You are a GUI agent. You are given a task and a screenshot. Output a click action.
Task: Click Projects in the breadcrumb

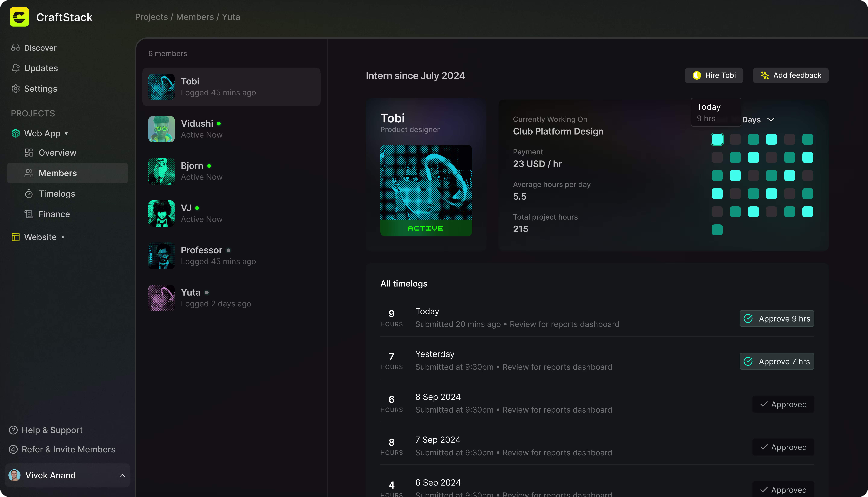tap(151, 17)
